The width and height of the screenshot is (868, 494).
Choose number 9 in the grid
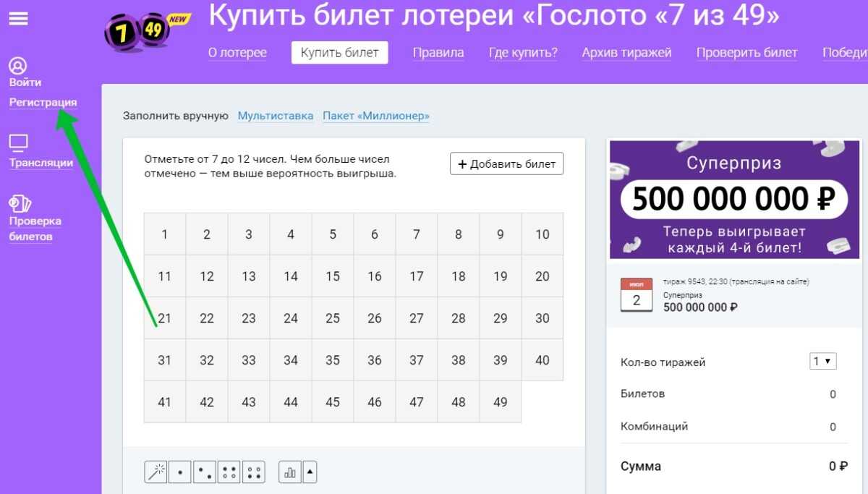pos(501,234)
